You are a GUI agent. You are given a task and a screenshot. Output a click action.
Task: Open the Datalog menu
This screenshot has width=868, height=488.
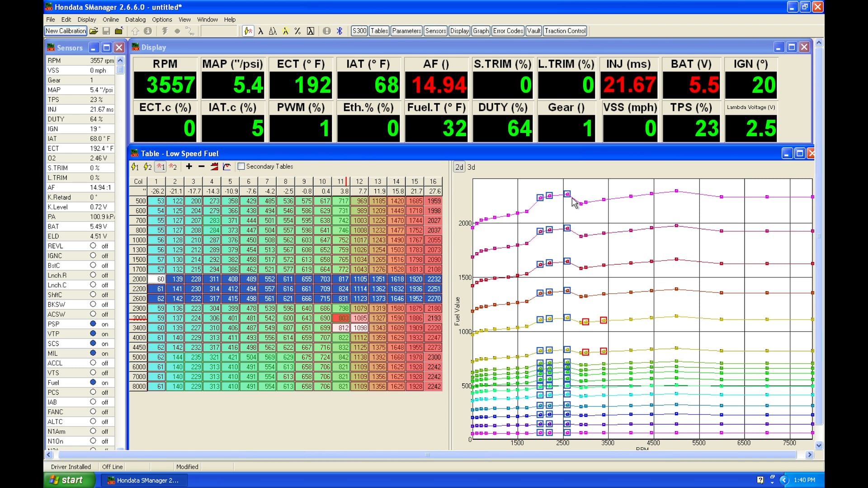(135, 19)
